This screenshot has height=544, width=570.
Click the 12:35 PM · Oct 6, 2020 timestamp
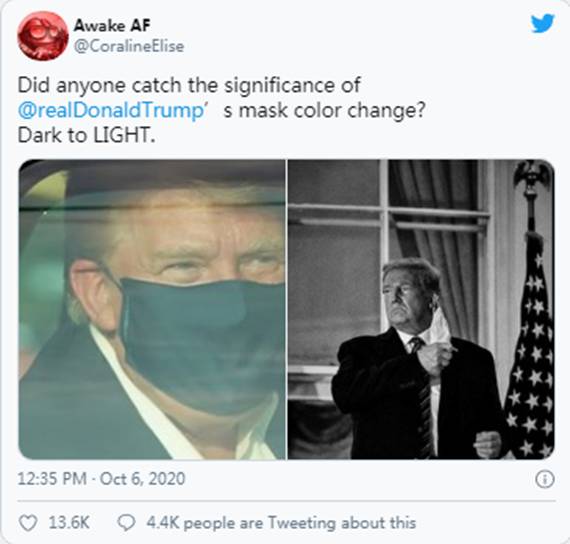tap(101, 479)
